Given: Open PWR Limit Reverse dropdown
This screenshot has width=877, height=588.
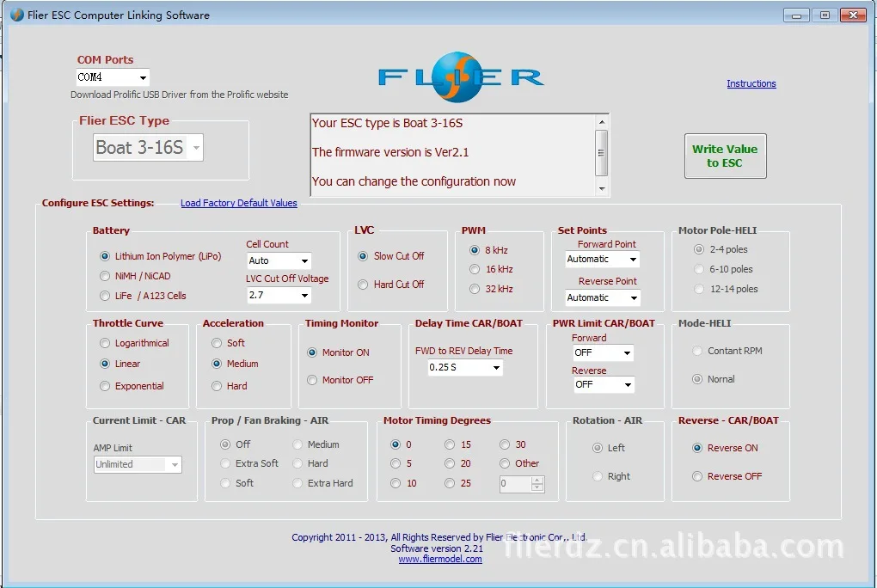Looking at the screenshot, I should coord(603,385).
